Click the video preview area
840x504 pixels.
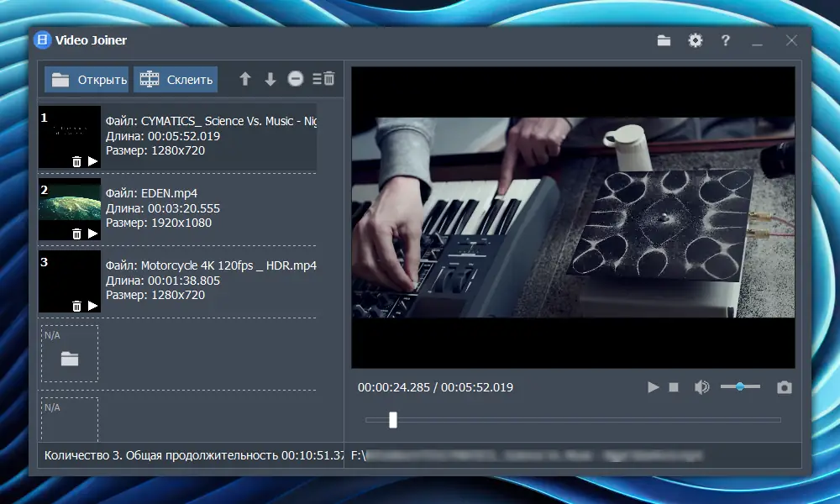573,218
